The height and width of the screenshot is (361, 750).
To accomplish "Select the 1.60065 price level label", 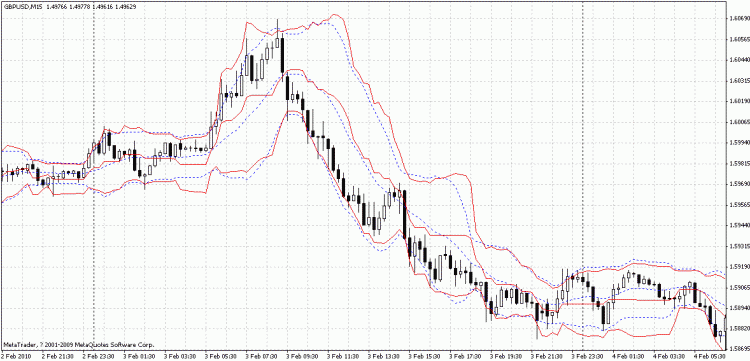I will (x=737, y=122).
